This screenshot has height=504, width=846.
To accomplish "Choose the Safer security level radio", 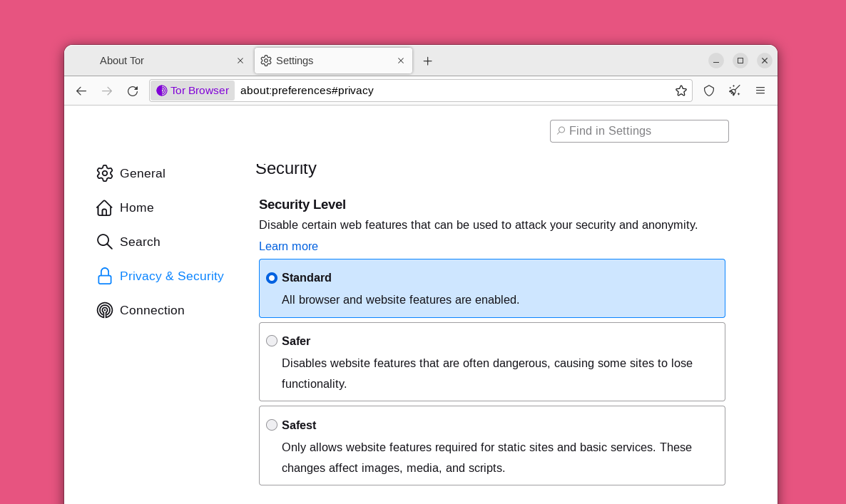I will click(272, 341).
